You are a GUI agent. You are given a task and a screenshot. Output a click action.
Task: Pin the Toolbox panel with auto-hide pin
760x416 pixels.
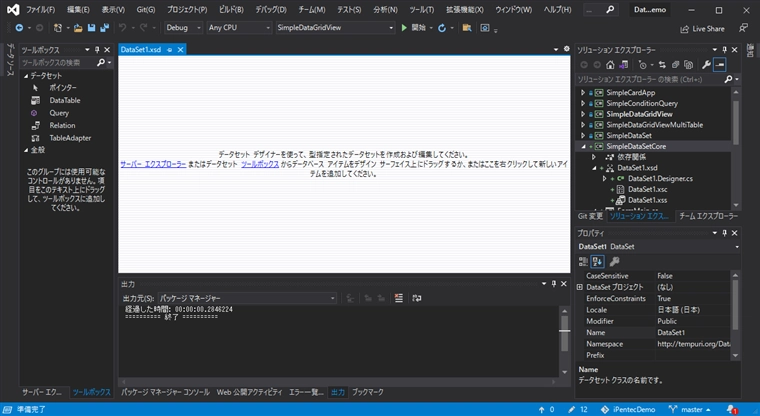(x=97, y=49)
